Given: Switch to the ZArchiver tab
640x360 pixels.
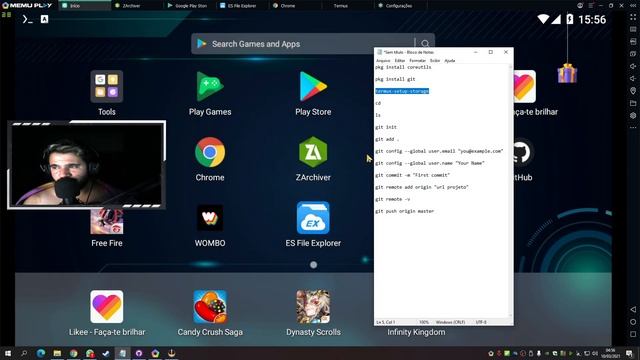Looking at the screenshot, I should pos(137,6).
